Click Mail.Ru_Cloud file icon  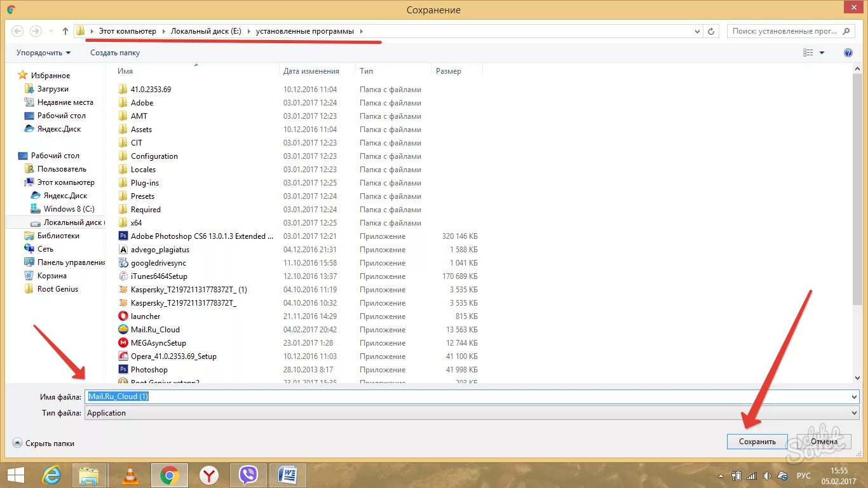tap(123, 329)
